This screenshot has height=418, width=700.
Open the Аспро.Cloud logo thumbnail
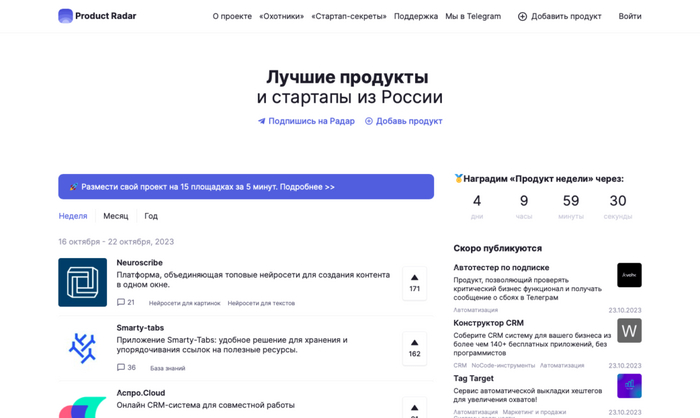click(x=83, y=407)
